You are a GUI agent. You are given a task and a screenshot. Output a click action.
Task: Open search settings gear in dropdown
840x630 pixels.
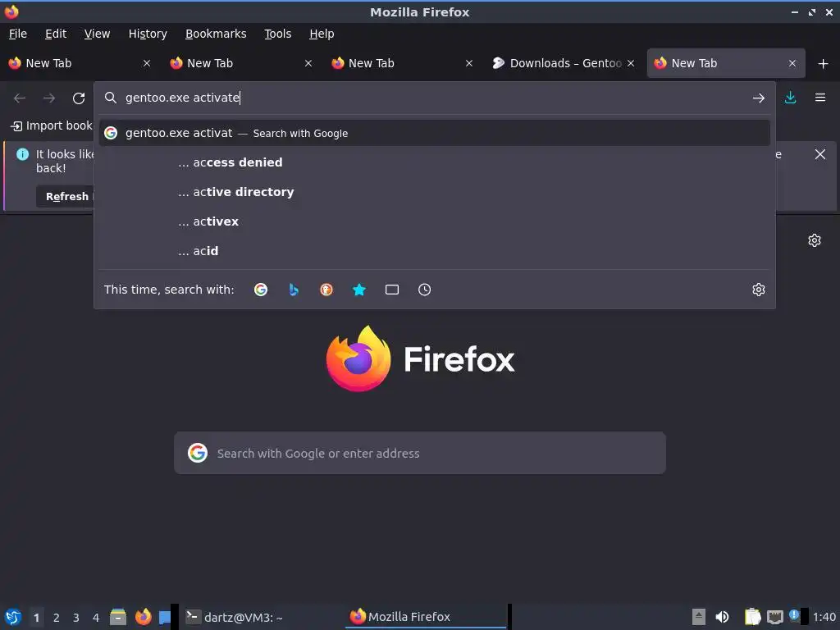(x=759, y=290)
